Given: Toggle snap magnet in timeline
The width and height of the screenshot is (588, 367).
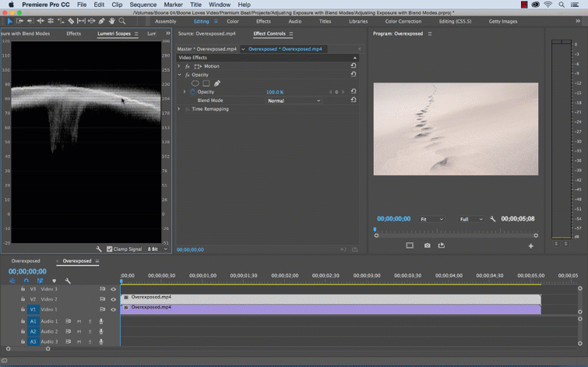Looking at the screenshot, I should (26, 281).
